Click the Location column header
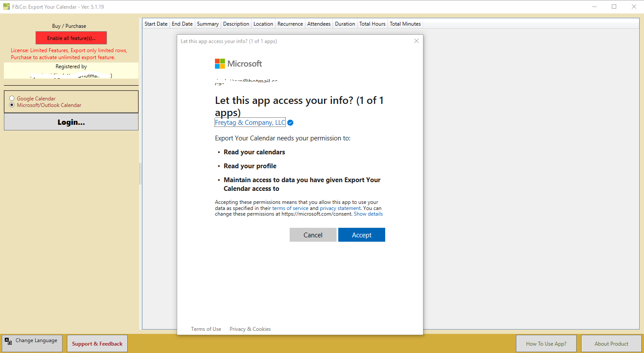 click(264, 24)
